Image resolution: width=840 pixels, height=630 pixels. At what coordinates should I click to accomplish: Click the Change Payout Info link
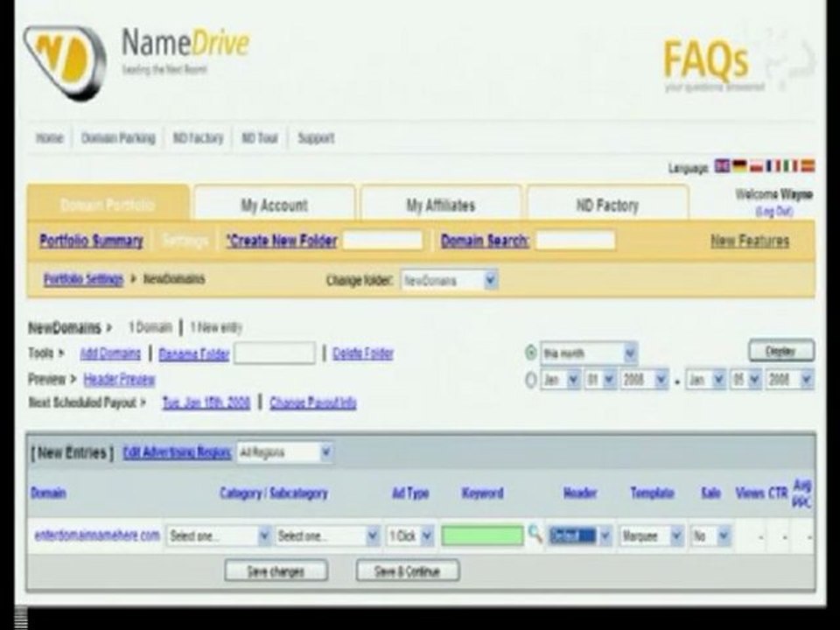(x=313, y=402)
